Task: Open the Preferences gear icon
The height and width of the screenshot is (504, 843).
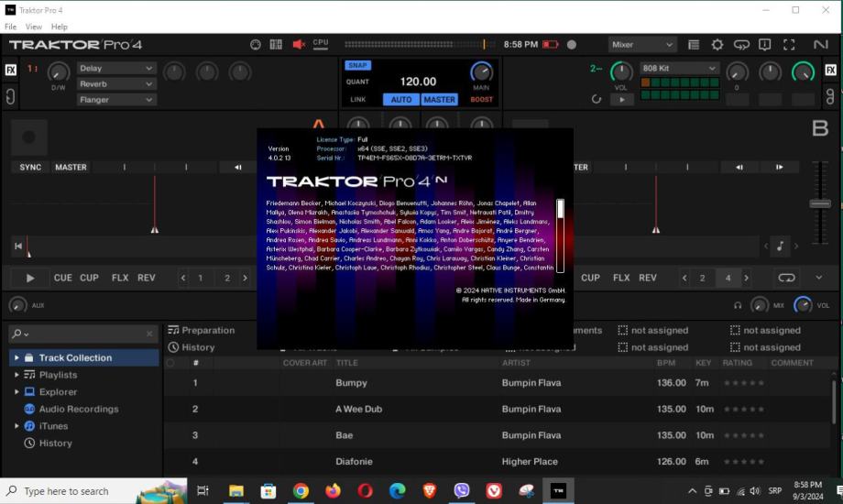Action: point(717,45)
